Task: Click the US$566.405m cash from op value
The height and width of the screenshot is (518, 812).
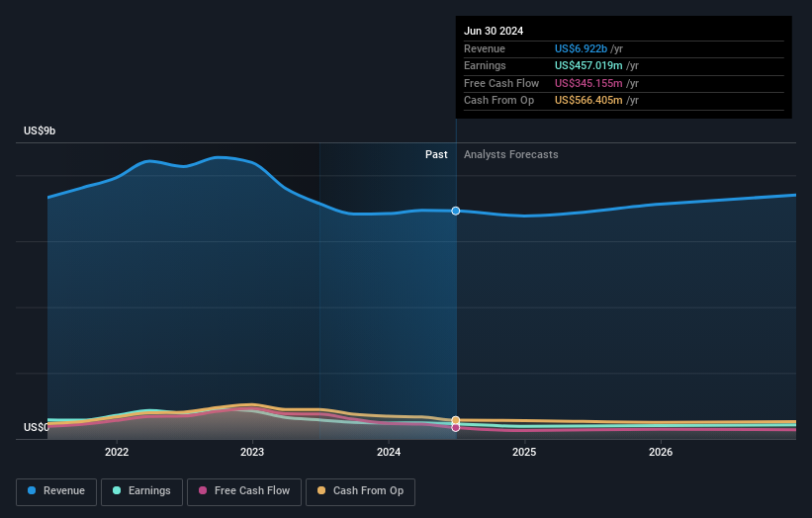Action: click(588, 101)
